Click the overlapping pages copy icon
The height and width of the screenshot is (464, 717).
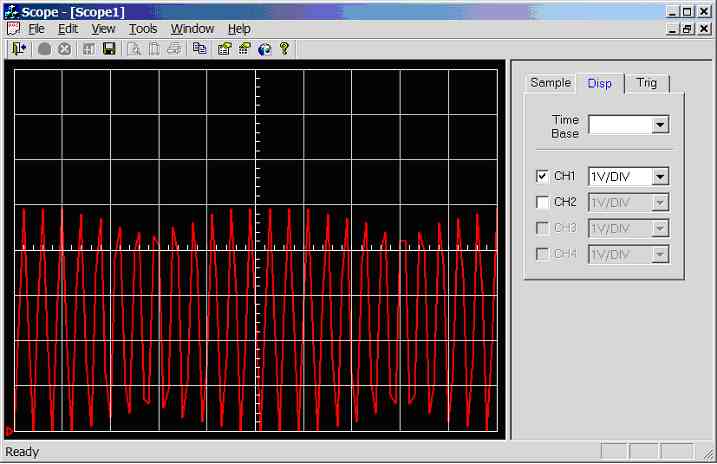point(199,48)
